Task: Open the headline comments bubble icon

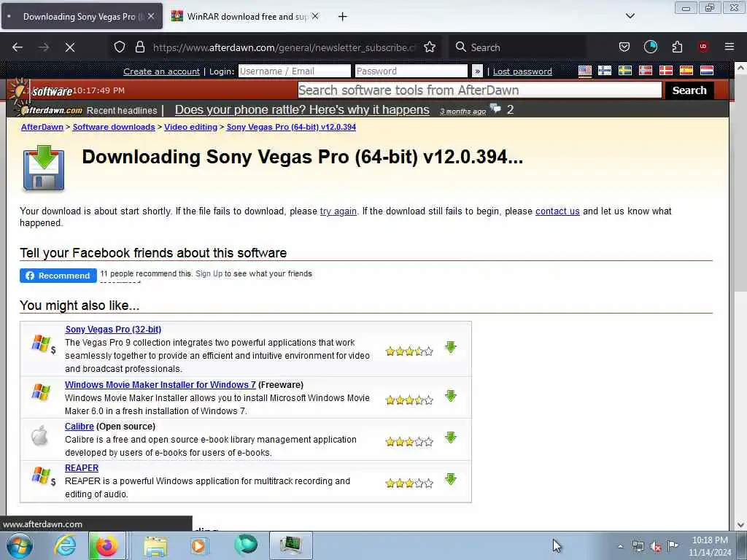Action: (495, 109)
